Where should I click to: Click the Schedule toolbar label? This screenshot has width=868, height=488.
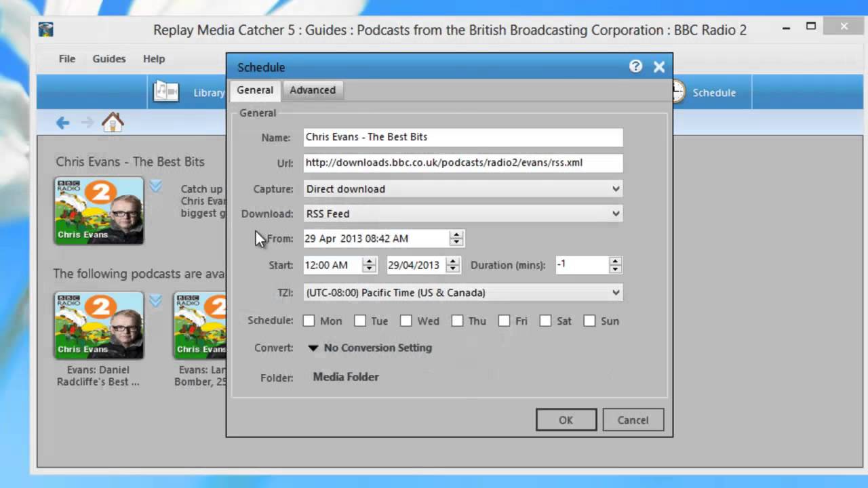click(x=714, y=93)
